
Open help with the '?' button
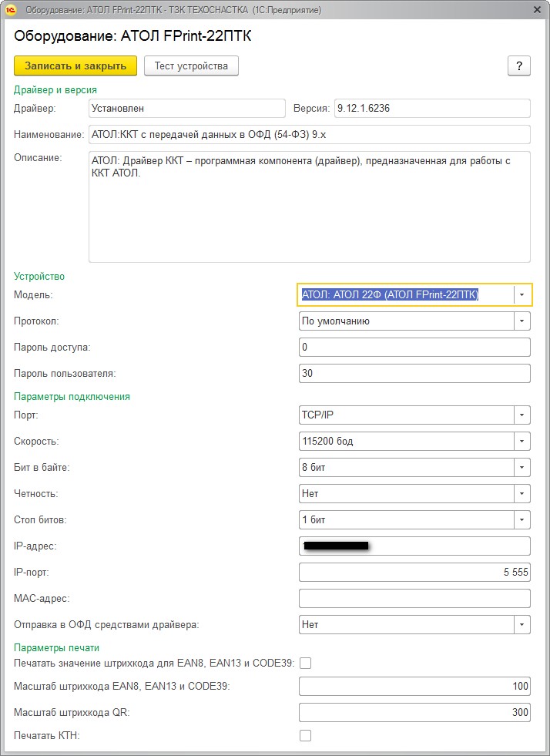pos(519,66)
